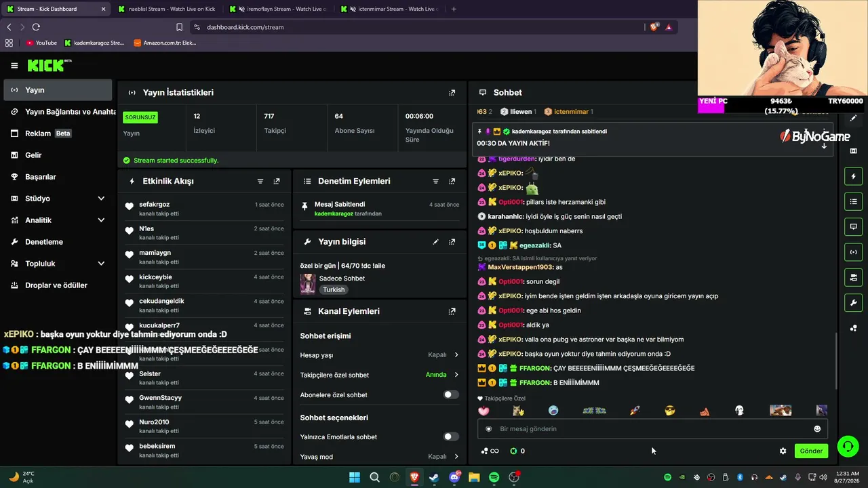Expand the pinned message down arrow
The image size is (868, 488).
pyautogui.click(x=825, y=146)
